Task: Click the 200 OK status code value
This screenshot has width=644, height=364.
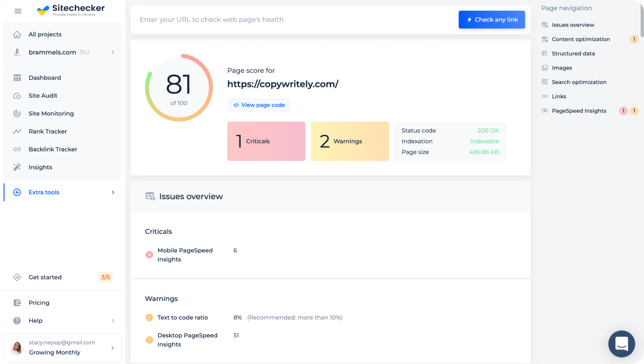Action: point(488,131)
